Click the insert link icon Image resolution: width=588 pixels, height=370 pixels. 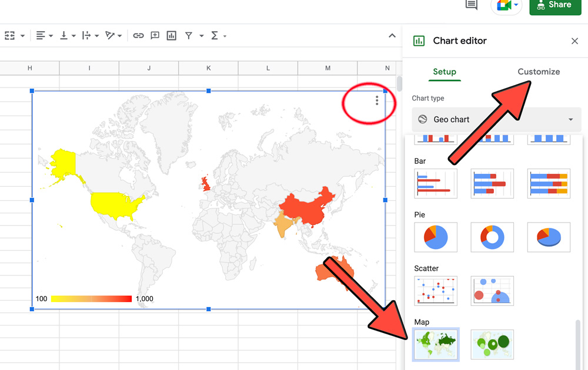138,36
